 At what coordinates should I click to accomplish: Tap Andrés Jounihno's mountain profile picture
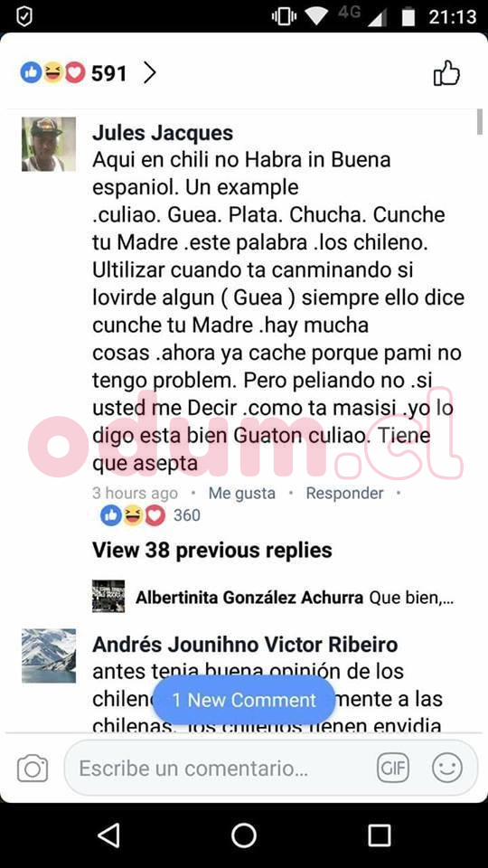coord(49,656)
